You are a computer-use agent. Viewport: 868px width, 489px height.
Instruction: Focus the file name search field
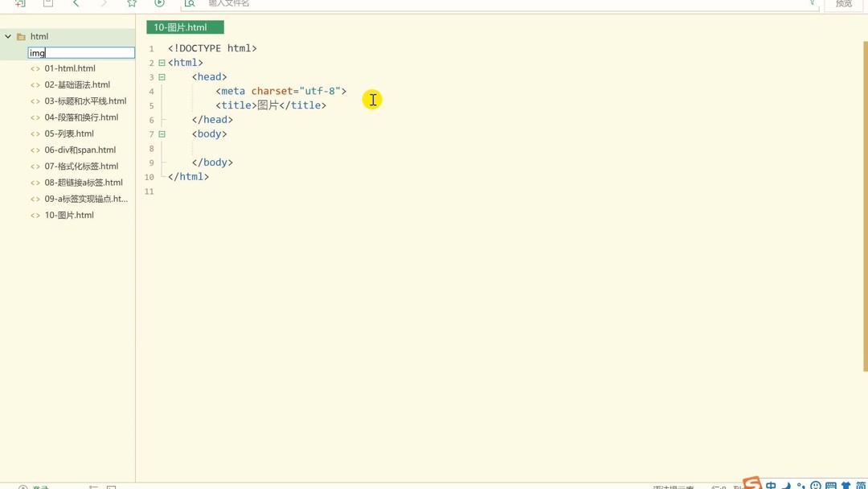click(498, 4)
